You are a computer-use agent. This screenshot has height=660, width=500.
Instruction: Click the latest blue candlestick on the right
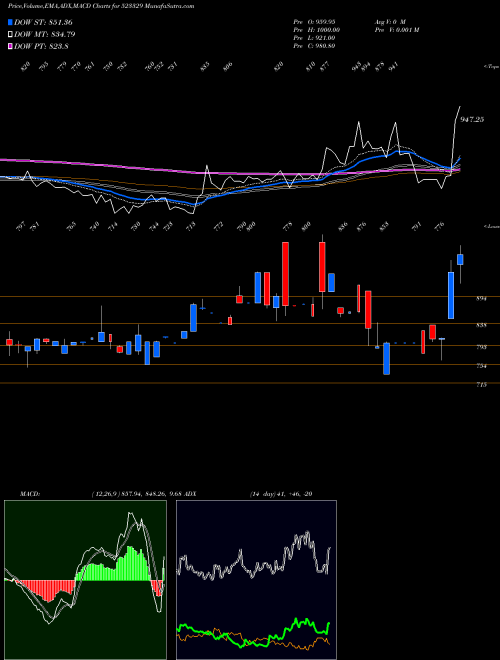460,259
